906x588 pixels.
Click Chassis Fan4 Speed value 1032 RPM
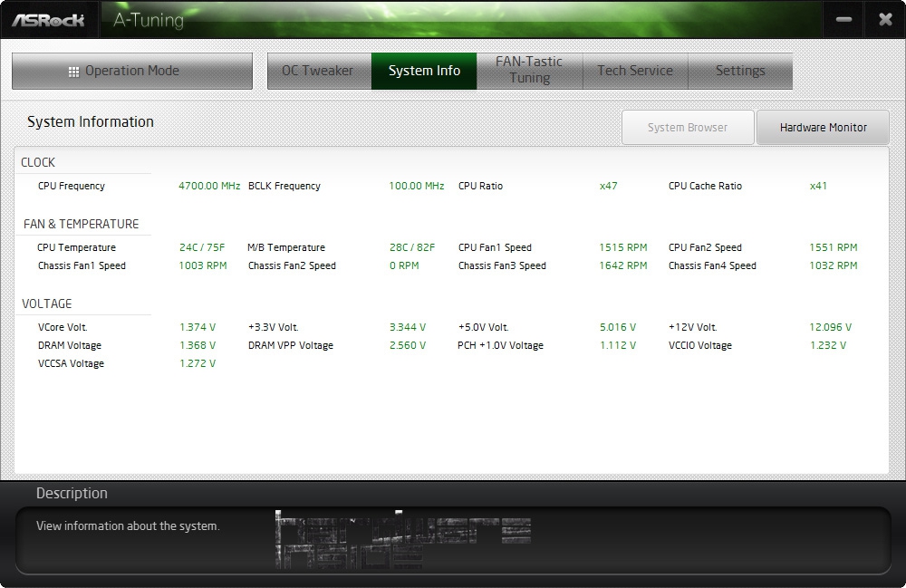tap(834, 265)
